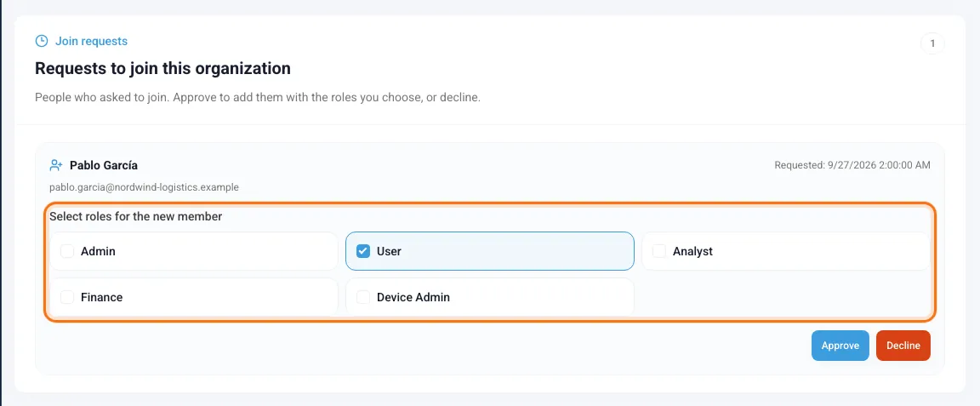This screenshot has width=980, height=406.
Task: Click the email pablo.garcia@nordwind-logistics.example
Action: 145,187
